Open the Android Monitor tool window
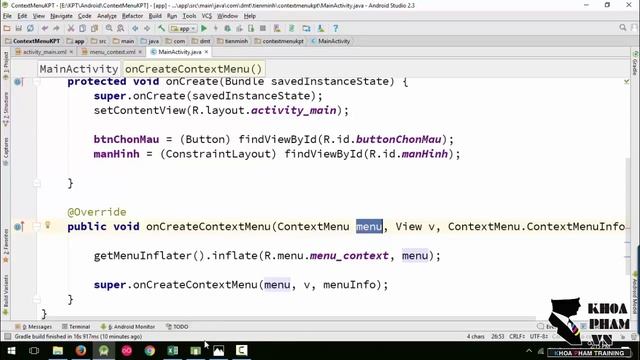The image size is (640, 360). [128, 327]
